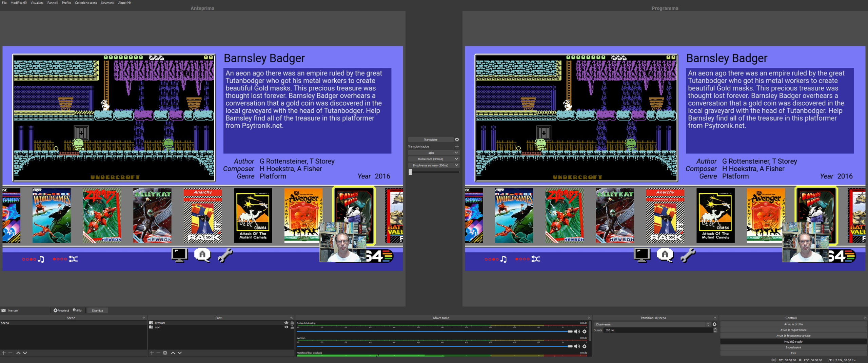Image resolution: width=868 pixels, height=363 pixels.
Task: Remove the selected scene with the minus icon in Scene panel
Action: tap(11, 353)
